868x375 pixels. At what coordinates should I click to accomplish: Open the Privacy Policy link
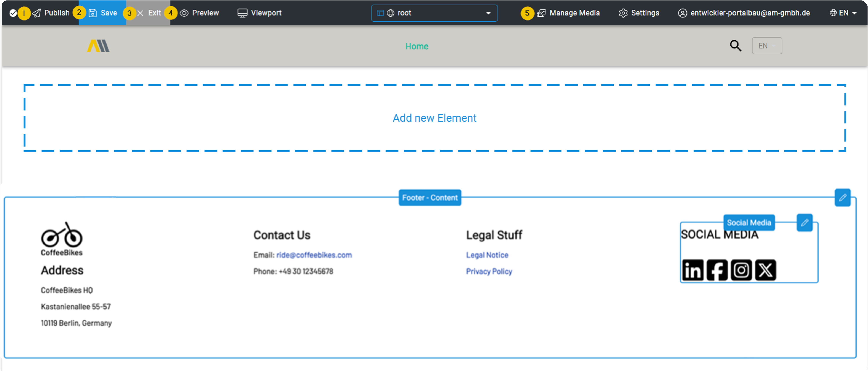(x=489, y=271)
